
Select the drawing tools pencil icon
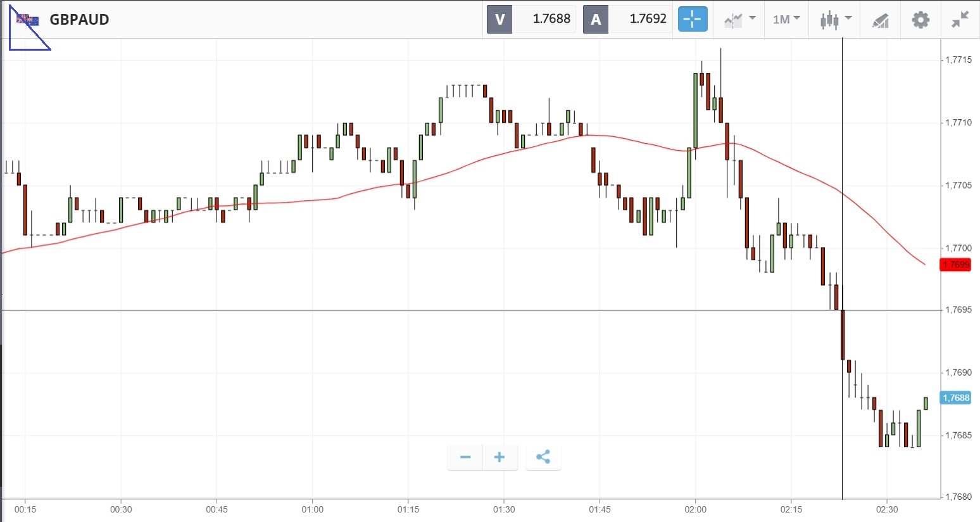(x=881, y=20)
